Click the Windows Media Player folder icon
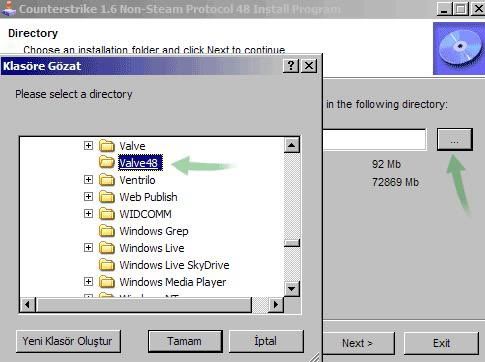Screen dimensions: 485x362 coord(107,282)
